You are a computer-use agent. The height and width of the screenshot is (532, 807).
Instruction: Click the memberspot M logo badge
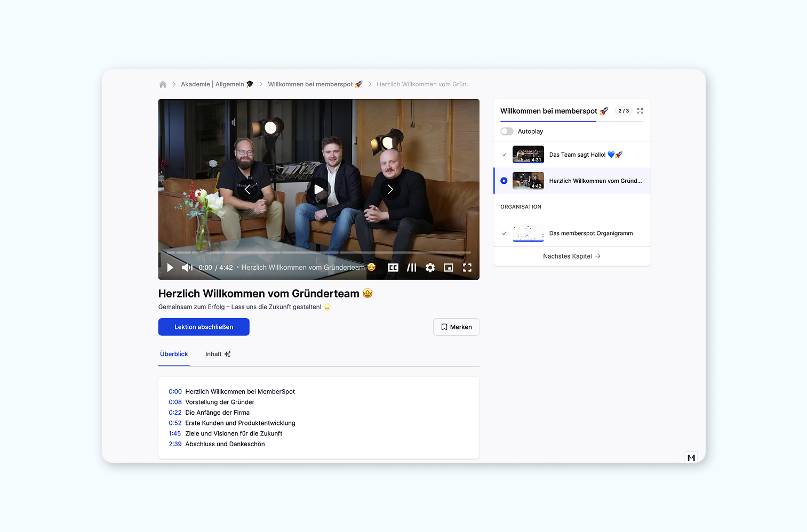[x=691, y=457]
